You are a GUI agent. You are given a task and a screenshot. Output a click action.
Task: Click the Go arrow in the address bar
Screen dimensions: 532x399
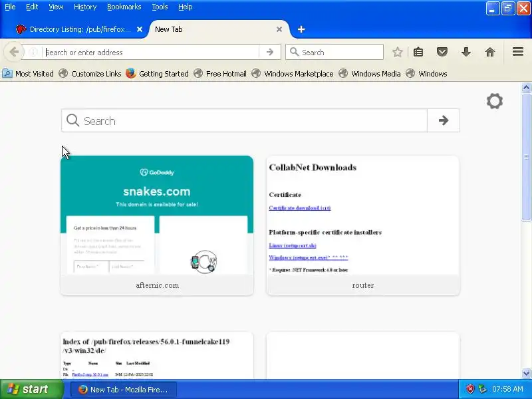pyautogui.click(x=270, y=53)
